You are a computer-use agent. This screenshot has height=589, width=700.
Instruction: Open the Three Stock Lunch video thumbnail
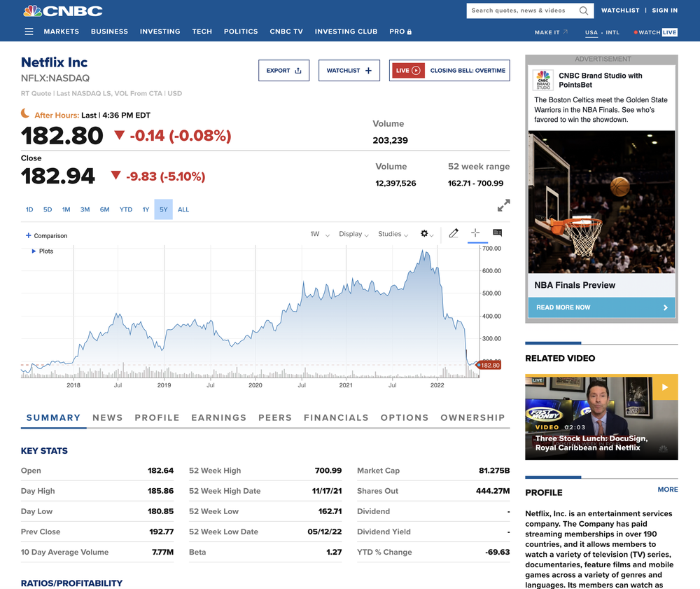601,417
